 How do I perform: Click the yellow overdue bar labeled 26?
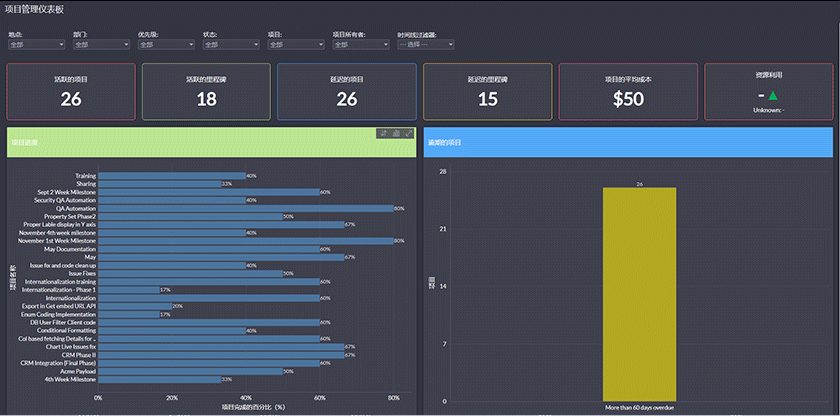pos(639,293)
